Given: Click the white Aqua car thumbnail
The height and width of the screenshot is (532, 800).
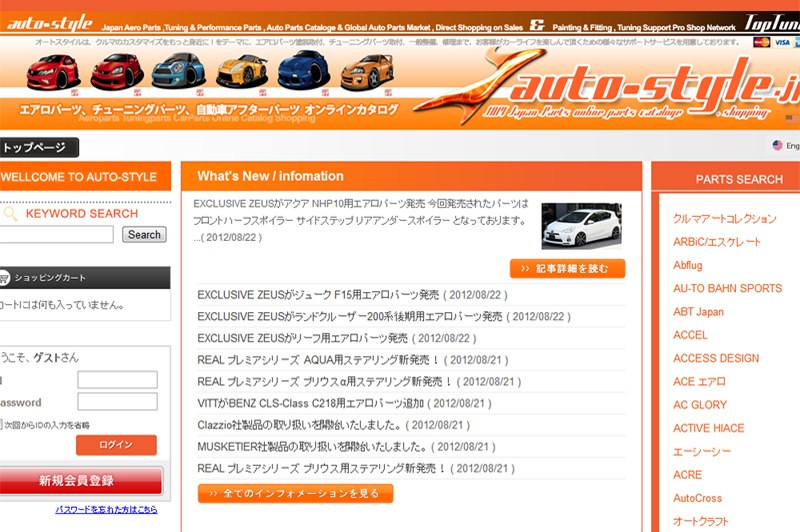Looking at the screenshot, I should pos(581,226).
